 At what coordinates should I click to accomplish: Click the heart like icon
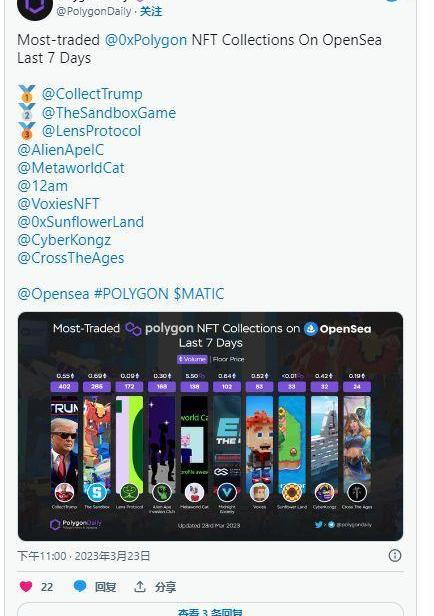pyautogui.click(x=26, y=587)
